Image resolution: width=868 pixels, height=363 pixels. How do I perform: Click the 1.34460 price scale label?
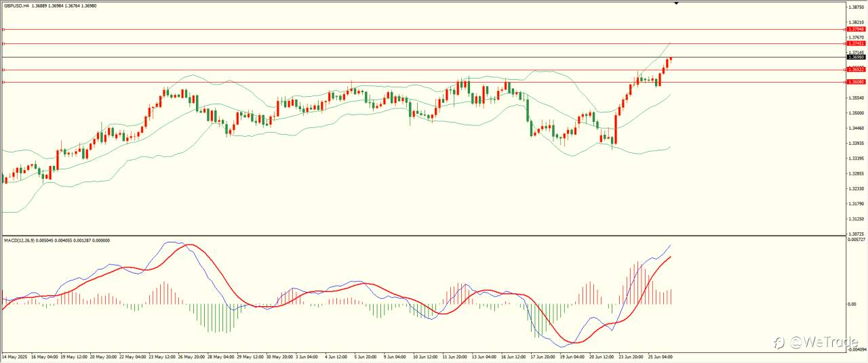(856, 128)
